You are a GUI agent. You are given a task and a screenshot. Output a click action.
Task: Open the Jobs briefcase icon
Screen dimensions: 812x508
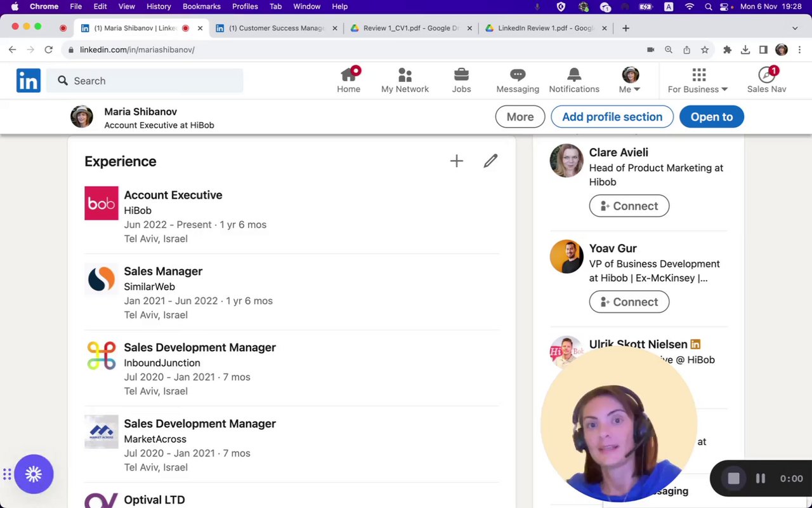click(461, 75)
